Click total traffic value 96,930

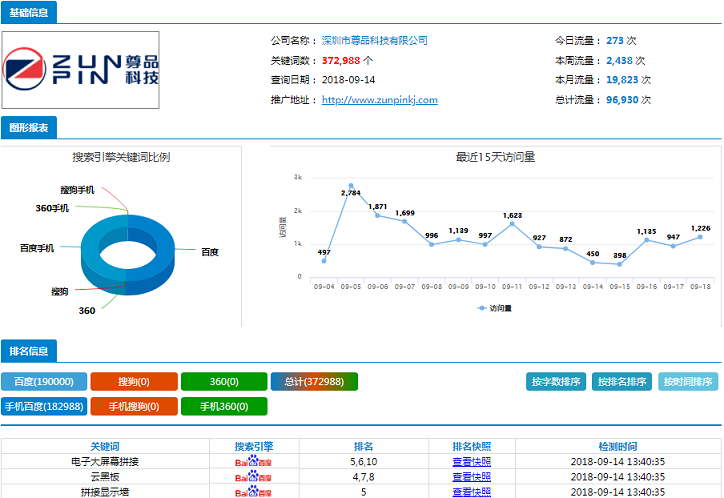pyautogui.click(x=622, y=100)
